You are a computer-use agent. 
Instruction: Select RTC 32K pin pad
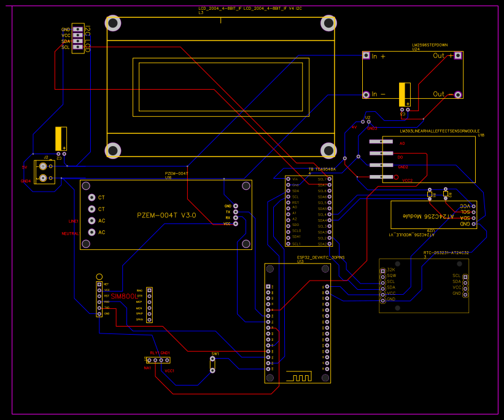pyautogui.click(x=383, y=271)
